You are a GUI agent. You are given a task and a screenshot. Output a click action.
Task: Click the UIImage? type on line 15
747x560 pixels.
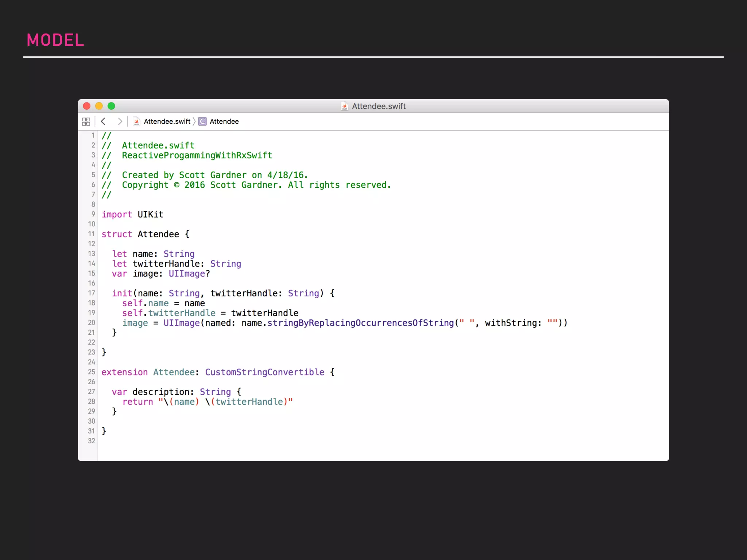[189, 274]
